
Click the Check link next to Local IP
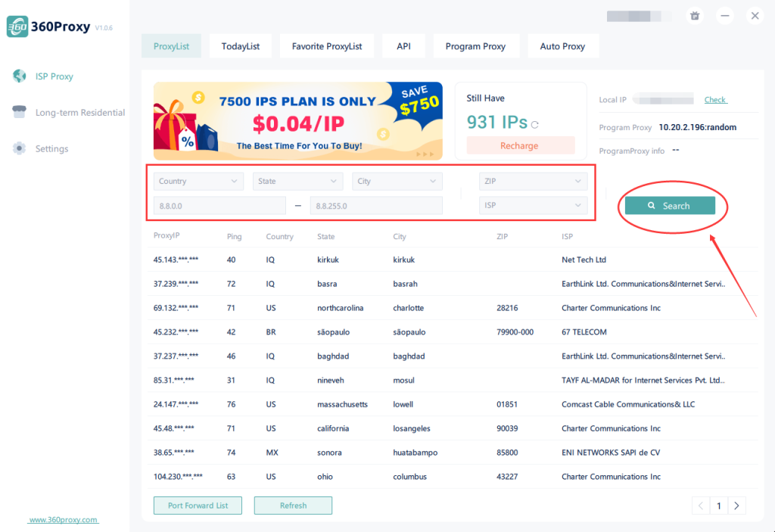coord(715,99)
